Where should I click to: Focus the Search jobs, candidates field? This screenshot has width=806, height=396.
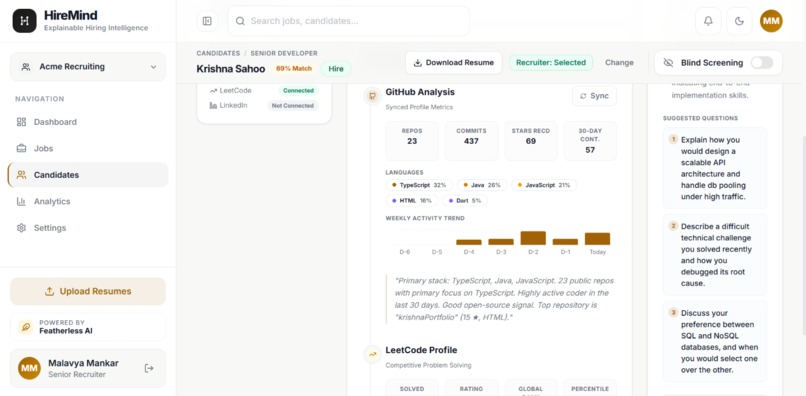click(x=349, y=21)
